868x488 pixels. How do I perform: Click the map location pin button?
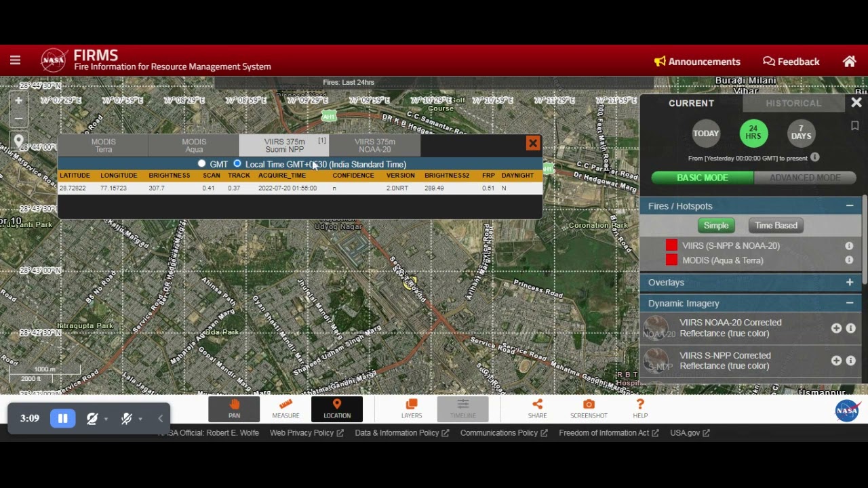(18, 142)
